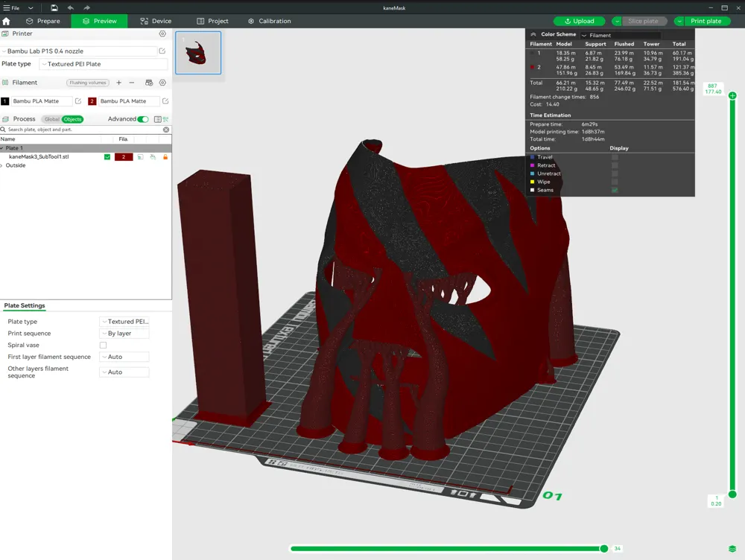This screenshot has width=745, height=560.
Task: Toggle printable checkbox for kaneMask3_SubTool1.stl
Action: (107, 156)
